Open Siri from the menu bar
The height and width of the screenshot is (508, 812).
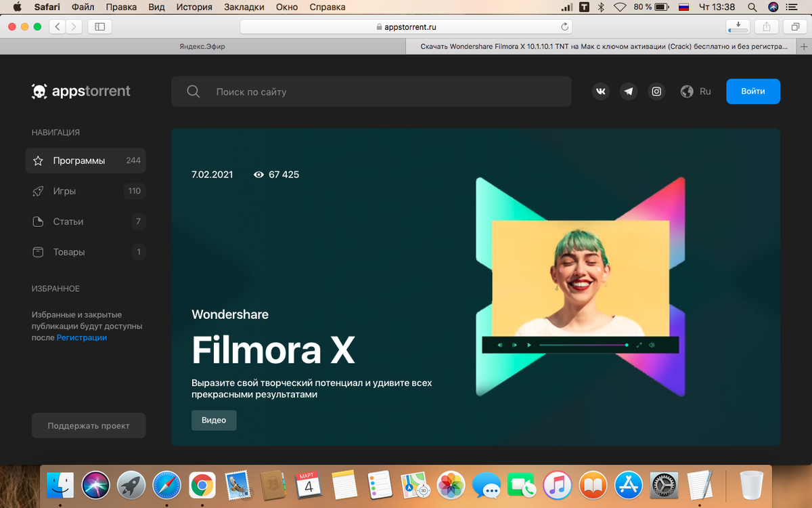(x=773, y=7)
